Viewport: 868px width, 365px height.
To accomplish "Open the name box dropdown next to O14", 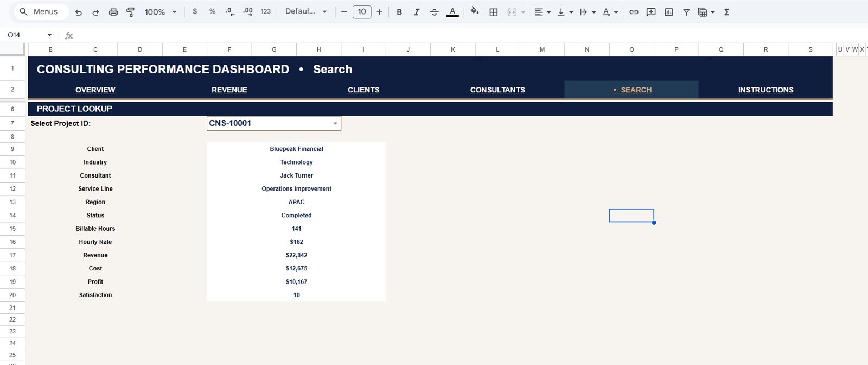I will [x=49, y=35].
